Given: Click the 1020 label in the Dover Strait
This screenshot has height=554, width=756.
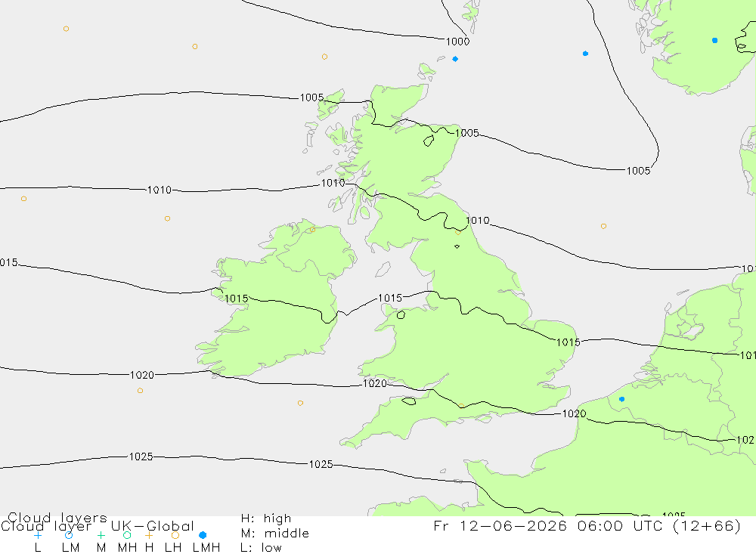Looking at the screenshot, I should (x=575, y=413).
